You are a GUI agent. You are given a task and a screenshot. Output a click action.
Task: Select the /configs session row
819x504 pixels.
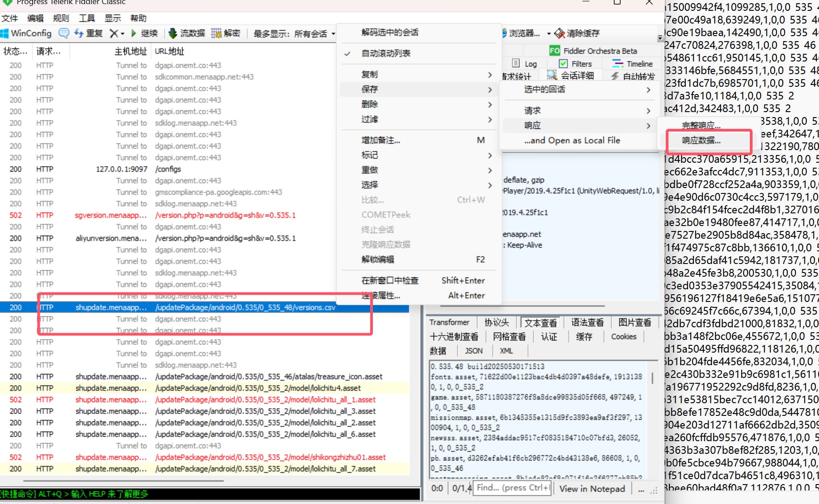(204, 169)
